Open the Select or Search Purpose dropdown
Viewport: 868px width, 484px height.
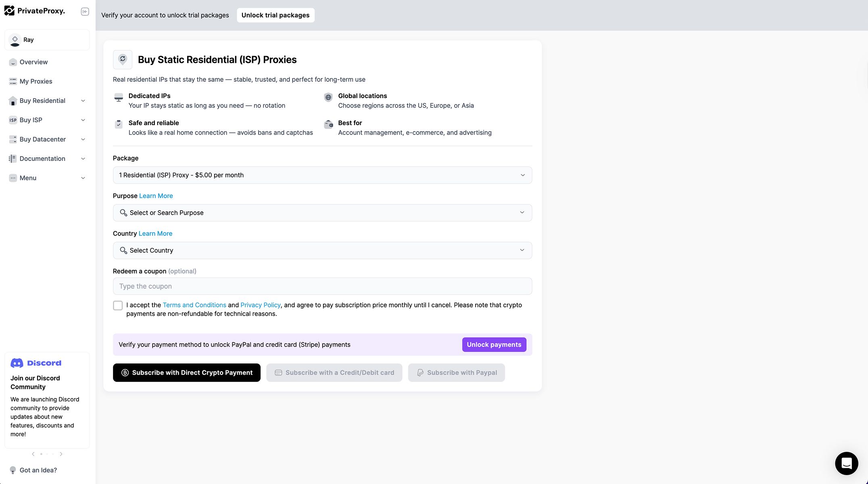(x=322, y=213)
